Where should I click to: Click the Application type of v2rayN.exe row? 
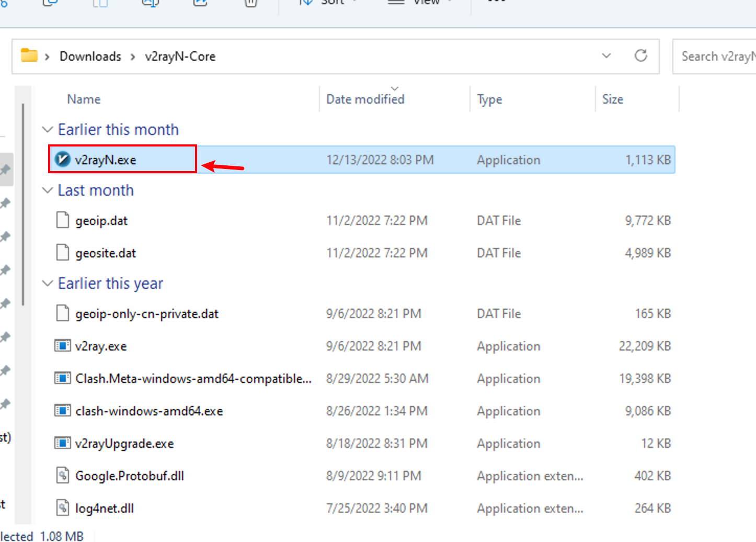508,160
